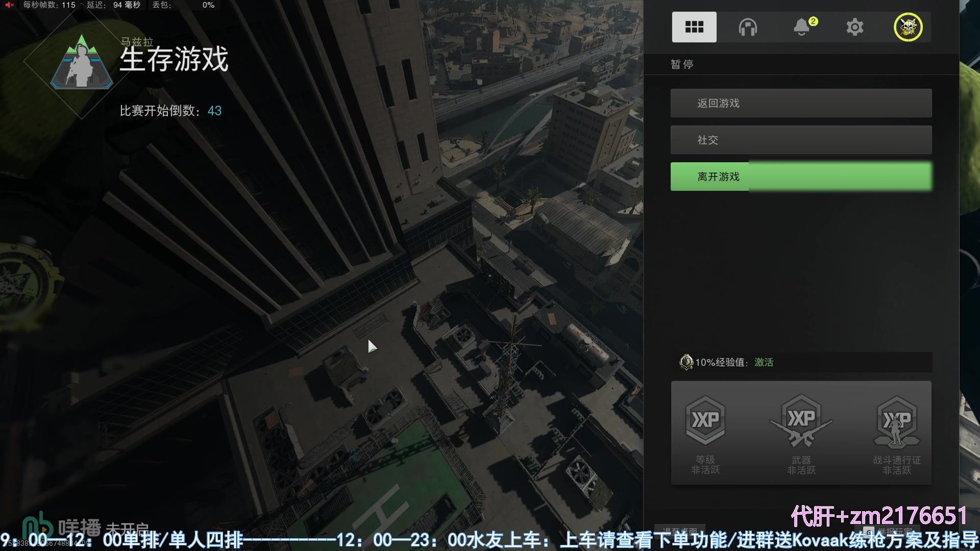Click the 比赛开始倒数 43 countdown
980x551 pixels.
point(170,111)
